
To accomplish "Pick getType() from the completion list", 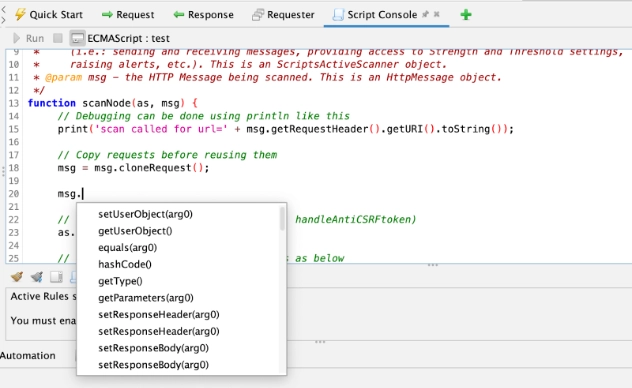I will [x=120, y=281].
